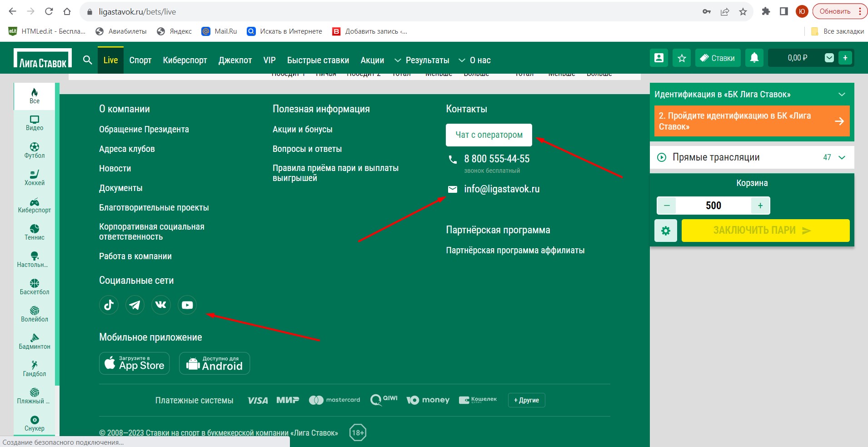
Task: Open the VK social network icon
Action: pyautogui.click(x=161, y=305)
